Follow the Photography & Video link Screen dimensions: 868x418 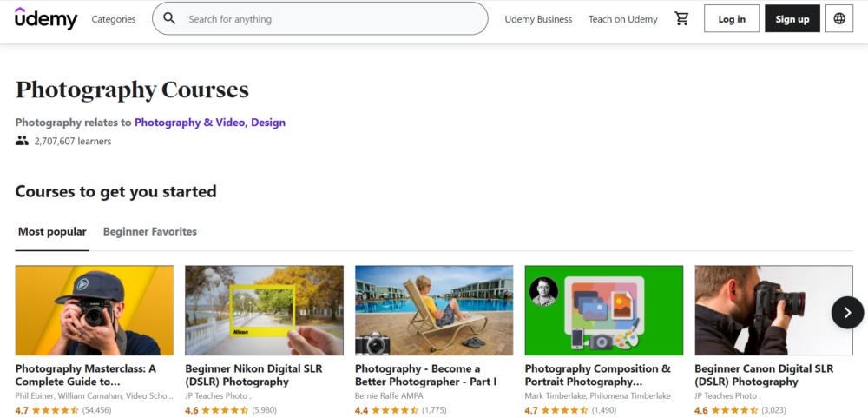coord(189,123)
